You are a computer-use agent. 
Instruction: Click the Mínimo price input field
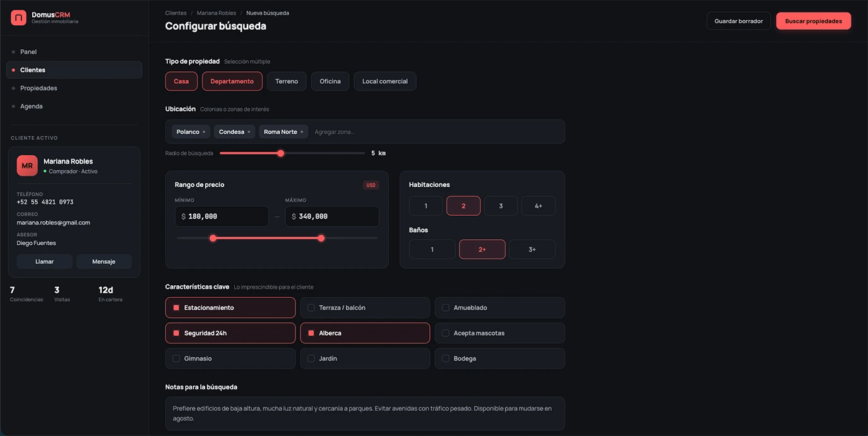[x=222, y=216]
